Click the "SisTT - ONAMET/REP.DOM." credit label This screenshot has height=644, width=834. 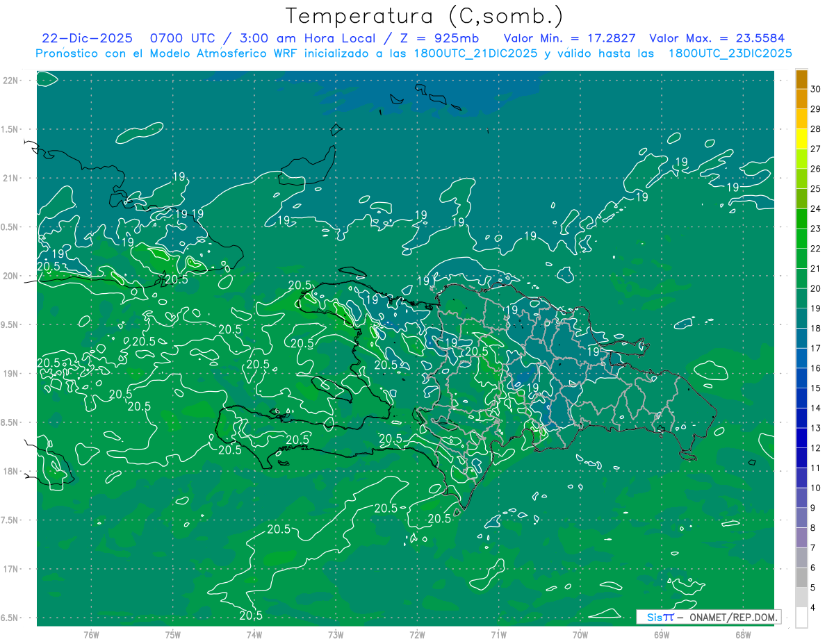click(708, 617)
